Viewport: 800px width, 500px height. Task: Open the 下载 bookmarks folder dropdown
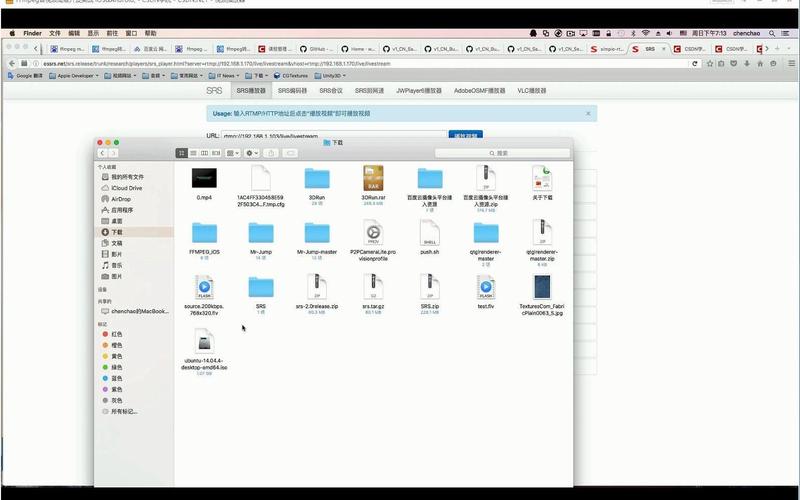[258, 75]
